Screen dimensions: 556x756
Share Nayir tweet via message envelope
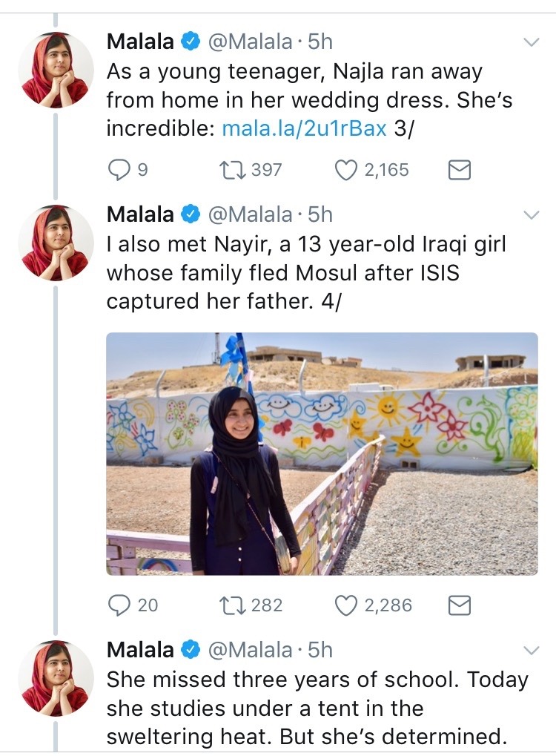click(x=460, y=606)
